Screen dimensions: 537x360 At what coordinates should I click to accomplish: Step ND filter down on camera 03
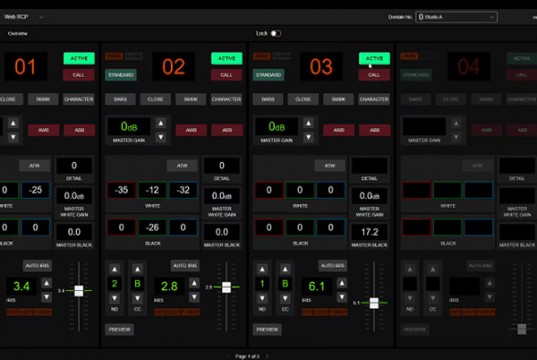tap(262, 298)
